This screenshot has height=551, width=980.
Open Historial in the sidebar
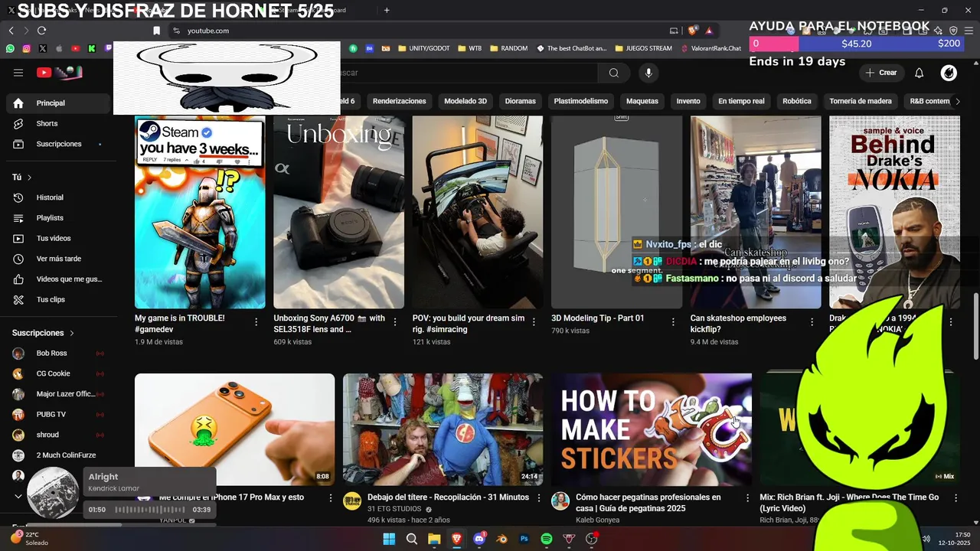pyautogui.click(x=59, y=197)
